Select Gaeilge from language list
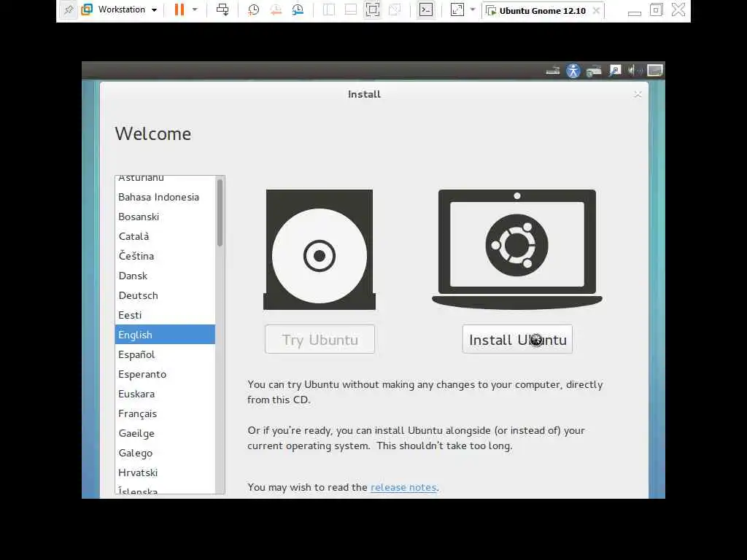747x560 pixels. [166, 433]
